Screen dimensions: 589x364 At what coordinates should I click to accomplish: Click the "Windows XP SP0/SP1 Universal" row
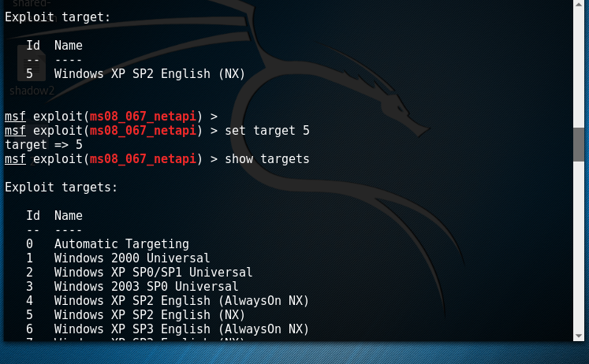153,273
